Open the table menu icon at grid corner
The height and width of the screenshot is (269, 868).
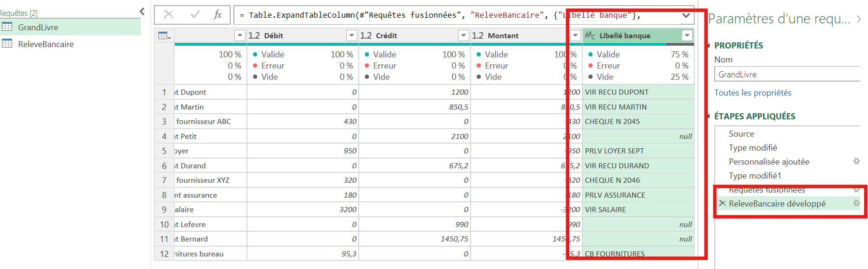164,35
